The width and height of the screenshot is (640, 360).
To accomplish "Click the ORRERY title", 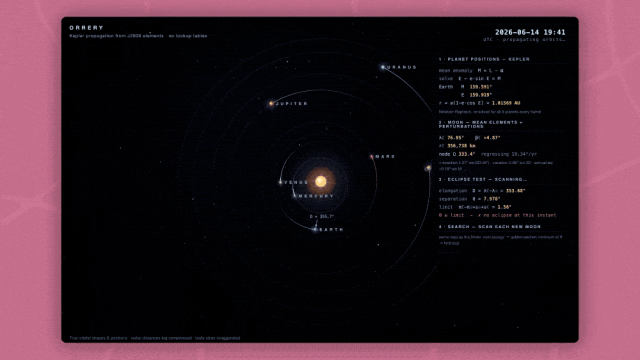I will pos(87,28).
